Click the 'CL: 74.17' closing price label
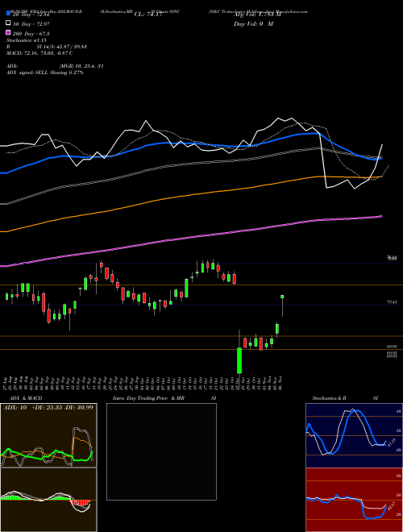The image size is (403, 532). tap(148, 15)
